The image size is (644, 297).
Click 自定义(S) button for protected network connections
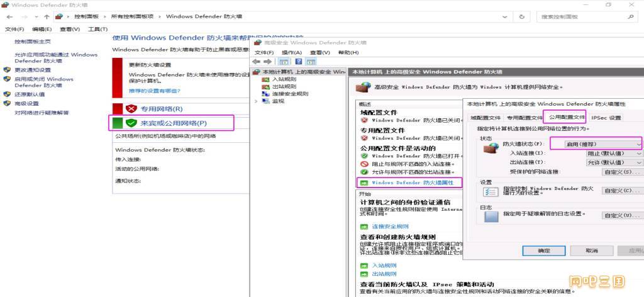[x=622, y=172]
